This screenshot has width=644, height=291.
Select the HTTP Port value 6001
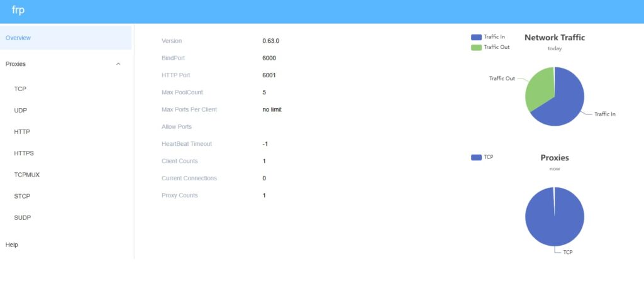tap(269, 75)
